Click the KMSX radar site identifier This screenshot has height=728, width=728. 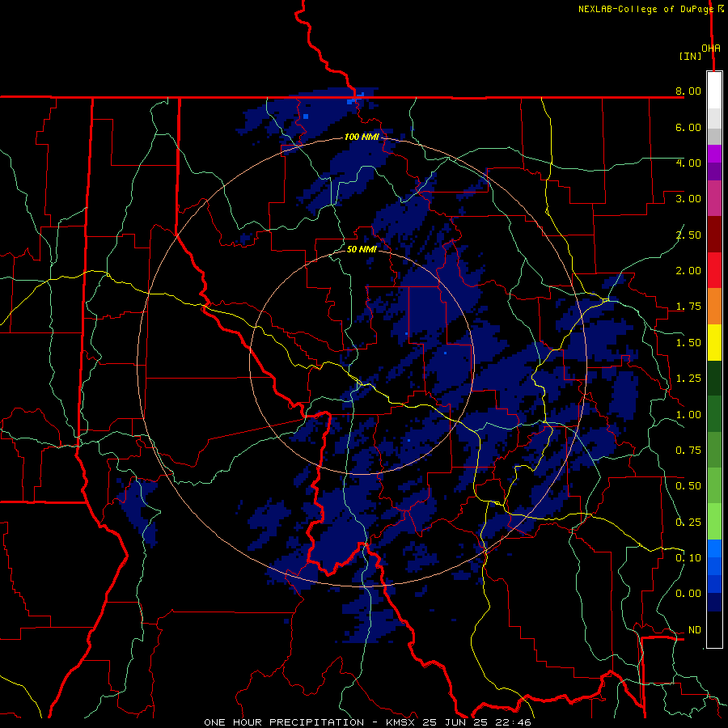coord(401,722)
